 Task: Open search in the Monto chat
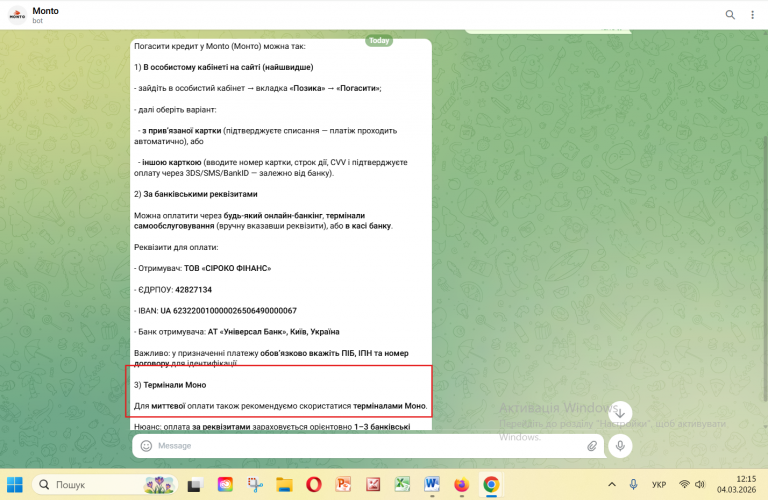click(730, 15)
